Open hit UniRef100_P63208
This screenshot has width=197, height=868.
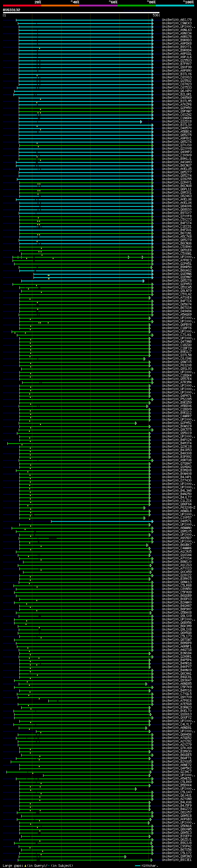tap(176, 365)
